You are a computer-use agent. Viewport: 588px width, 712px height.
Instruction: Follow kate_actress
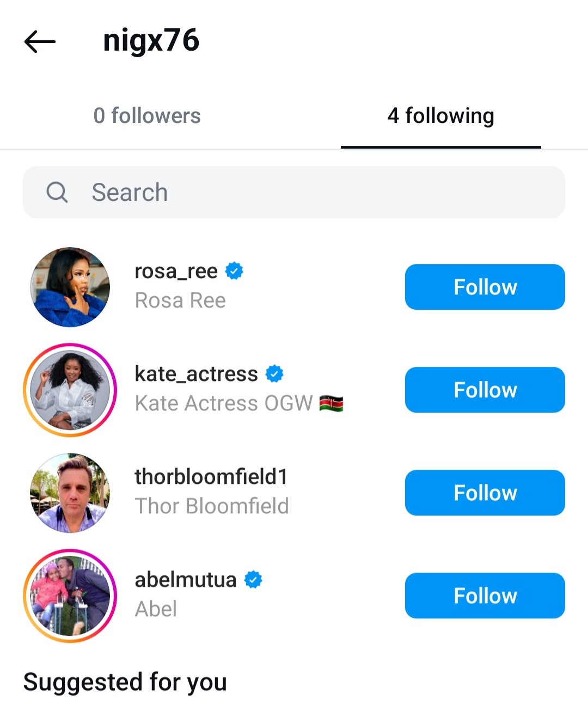[485, 390]
